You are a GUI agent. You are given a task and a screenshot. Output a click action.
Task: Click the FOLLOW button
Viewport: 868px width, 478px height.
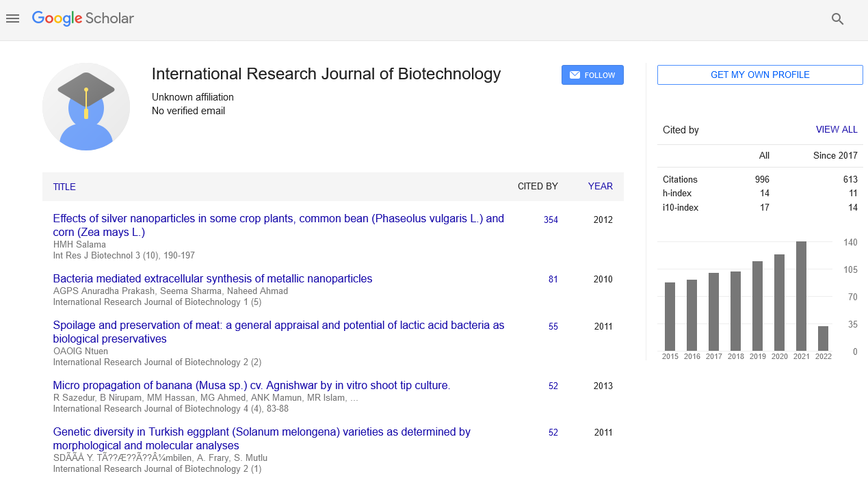point(592,75)
